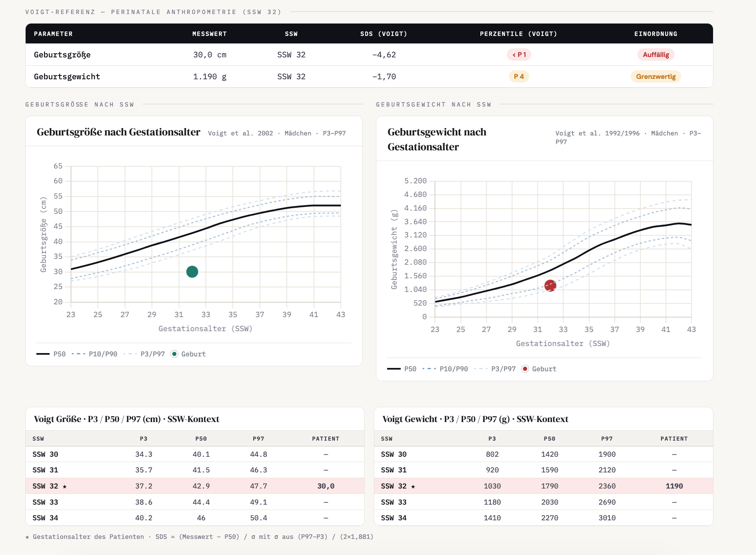Screen dimensions: 756x555
Task: Click the P50 legend line in height chart
Action: coord(51,354)
